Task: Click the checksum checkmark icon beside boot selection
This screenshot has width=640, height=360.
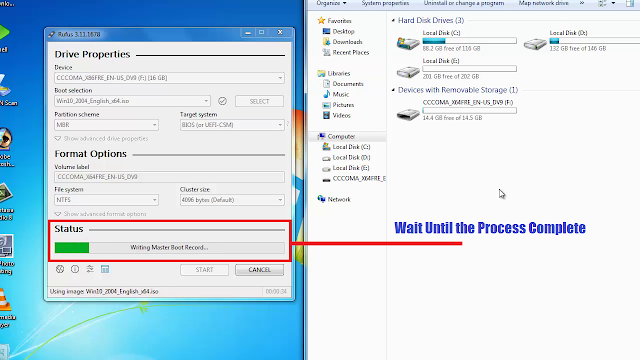Action: coord(222,101)
